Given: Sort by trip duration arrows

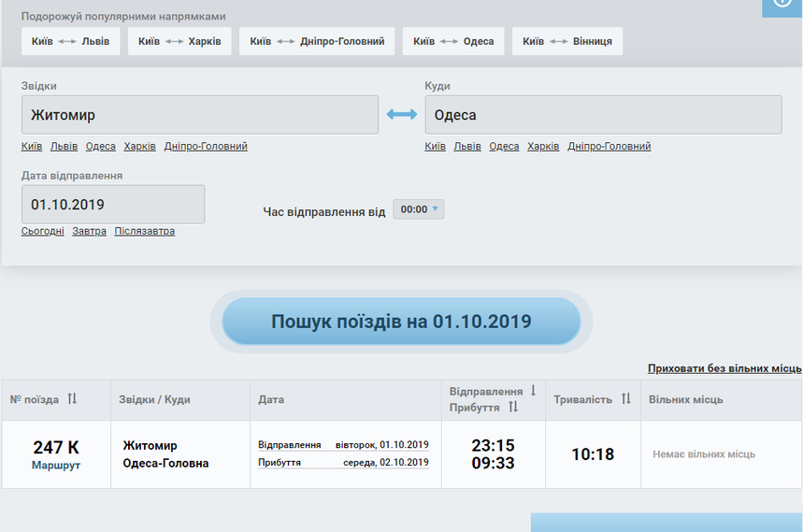Looking at the screenshot, I should (x=626, y=399).
